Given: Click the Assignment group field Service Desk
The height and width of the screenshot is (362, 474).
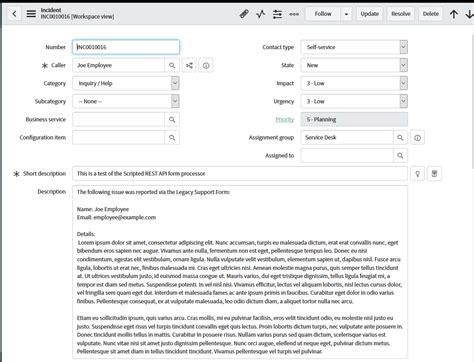Looking at the screenshot, I should tap(347, 137).
